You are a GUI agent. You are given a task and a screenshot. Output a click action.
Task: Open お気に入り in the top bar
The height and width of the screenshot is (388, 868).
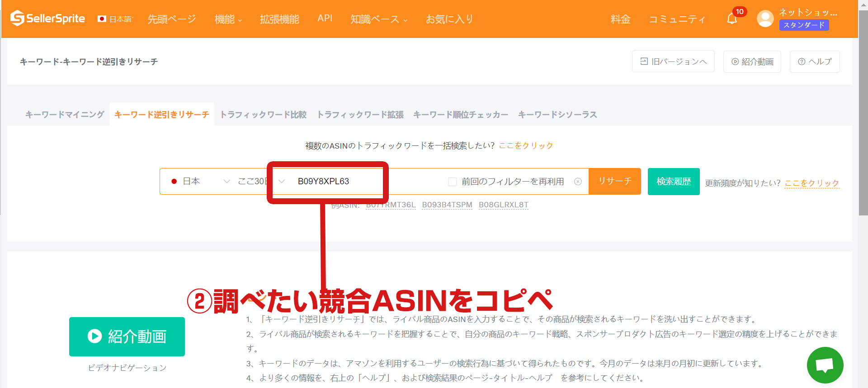(x=449, y=19)
